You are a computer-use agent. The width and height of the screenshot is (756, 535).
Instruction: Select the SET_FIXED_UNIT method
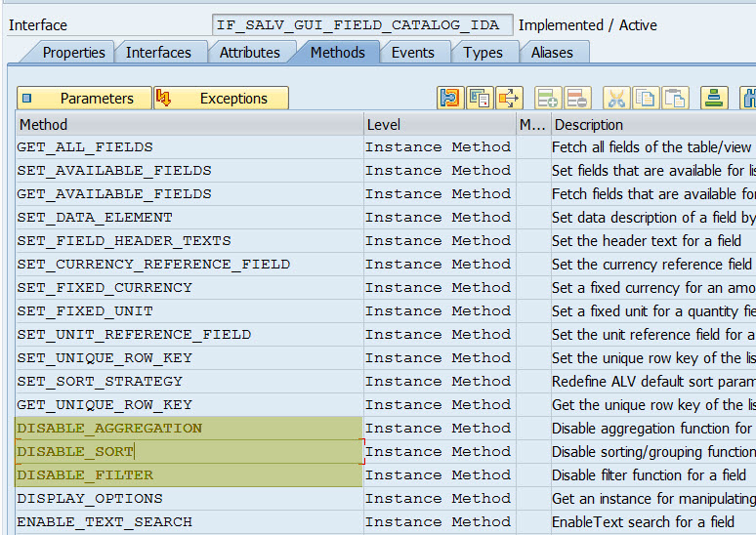[189, 310]
